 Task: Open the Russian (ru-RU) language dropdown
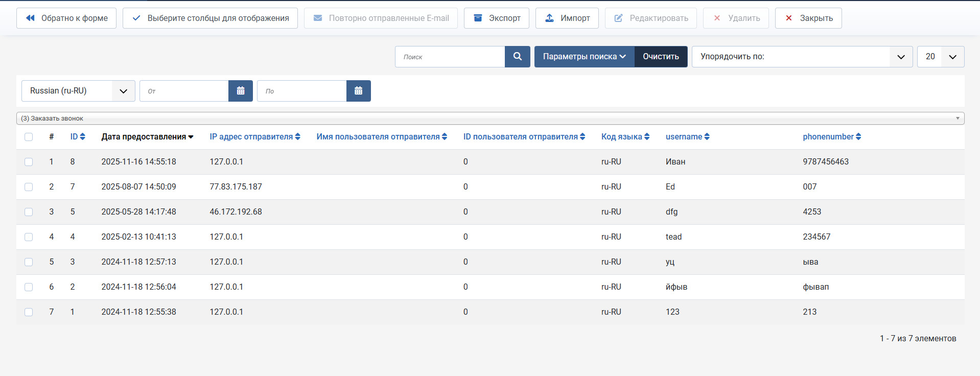(78, 91)
